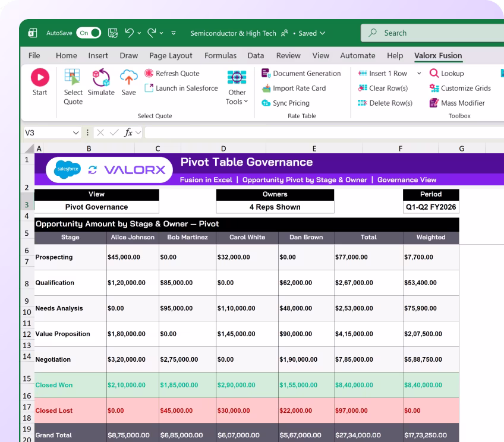This screenshot has height=442, width=504.
Task: Click the Excel app icon in title bar
Action: click(33, 33)
